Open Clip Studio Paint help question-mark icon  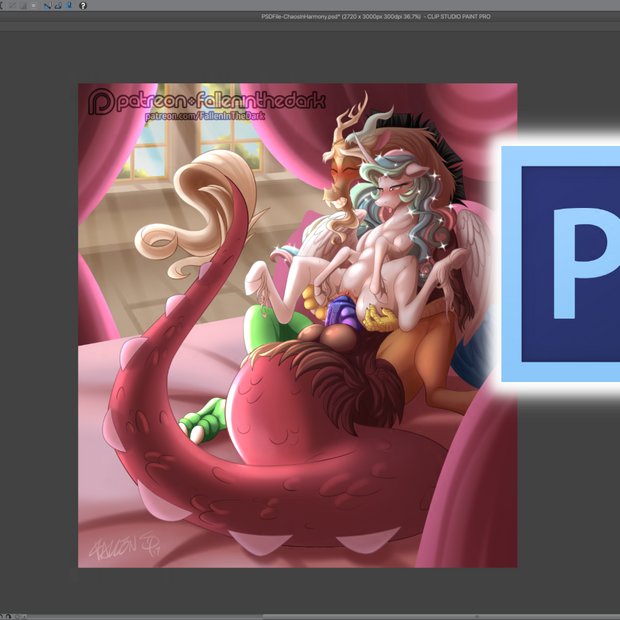[x=83, y=6]
